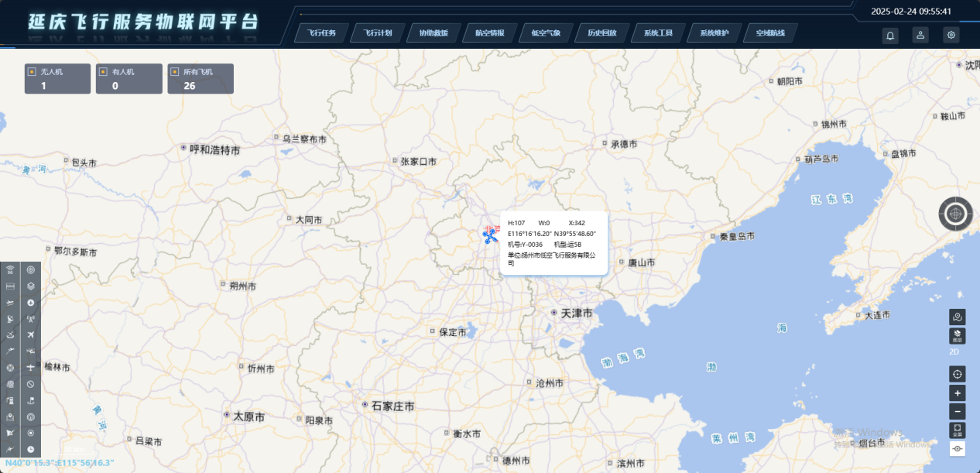Click the notification bell icon
980x473 pixels.
(x=890, y=35)
